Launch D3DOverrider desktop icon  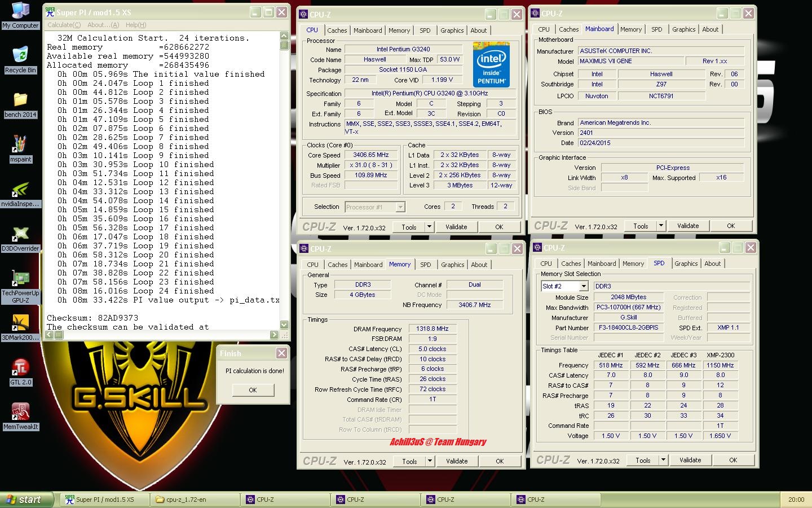[x=20, y=238]
